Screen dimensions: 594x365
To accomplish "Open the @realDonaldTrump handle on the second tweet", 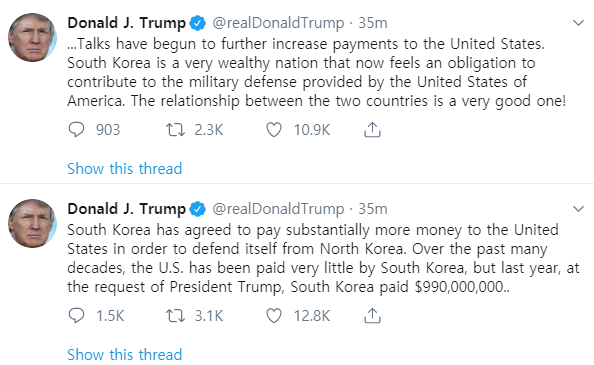I will click(278, 209).
